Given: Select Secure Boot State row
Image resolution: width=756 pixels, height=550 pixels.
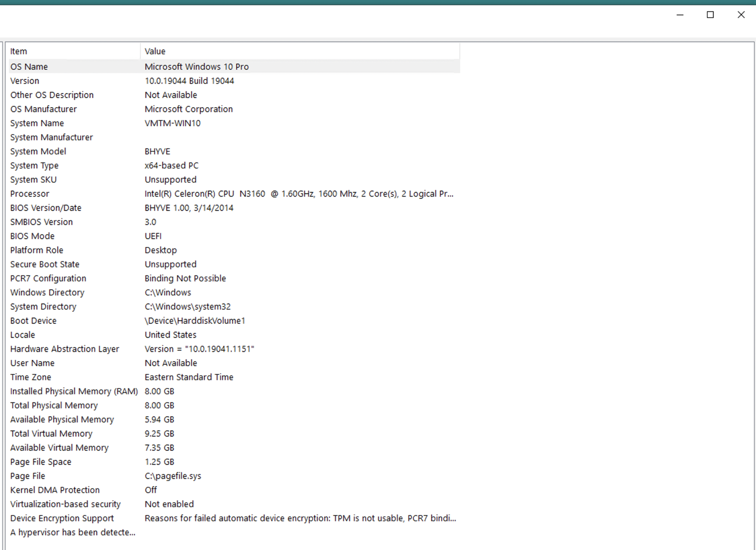Looking at the screenshot, I should 234,264.
